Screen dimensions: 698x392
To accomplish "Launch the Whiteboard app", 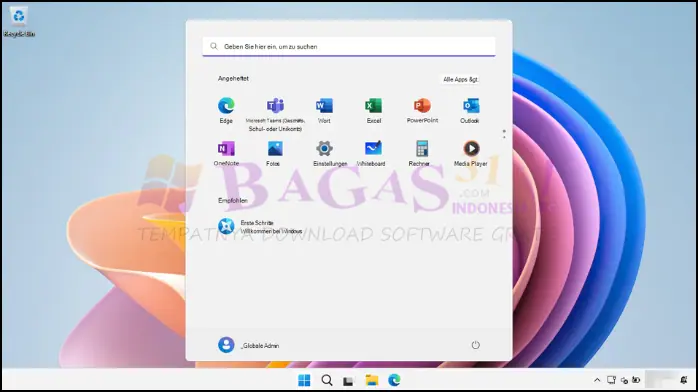I will (x=371, y=153).
